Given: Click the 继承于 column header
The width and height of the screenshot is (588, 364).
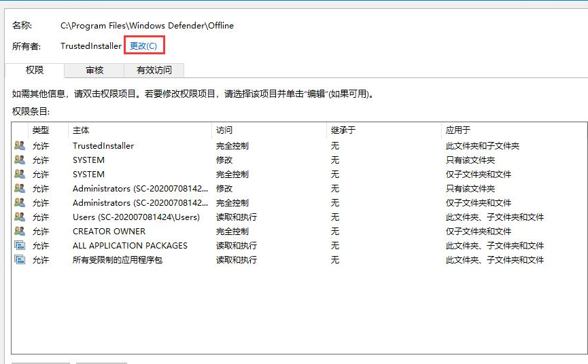Looking at the screenshot, I should click(x=343, y=130).
